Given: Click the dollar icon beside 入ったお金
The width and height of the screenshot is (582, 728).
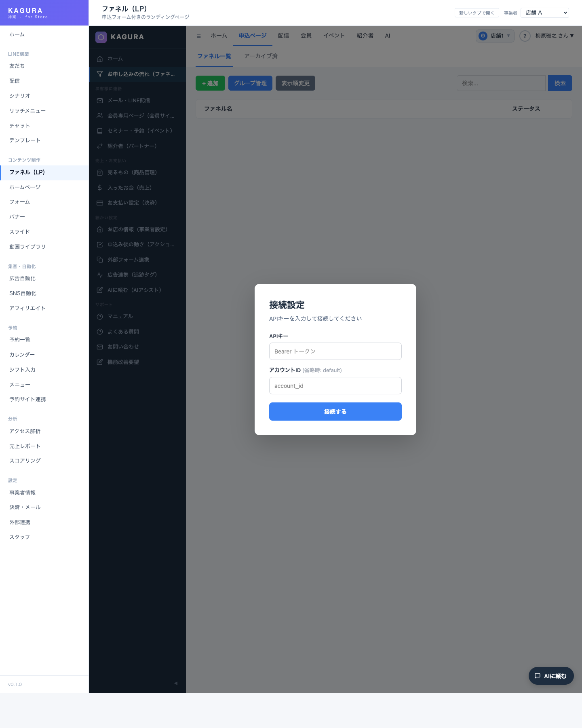Looking at the screenshot, I should pyautogui.click(x=100, y=188).
